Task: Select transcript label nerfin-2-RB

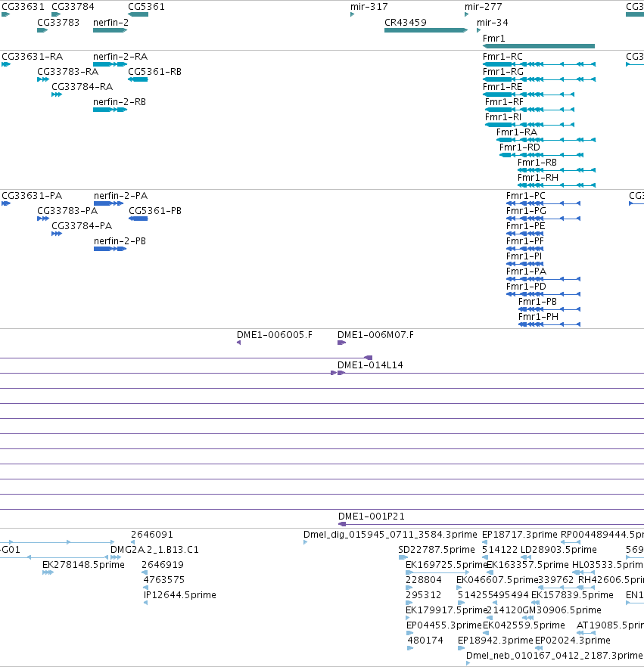Action: (120, 102)
